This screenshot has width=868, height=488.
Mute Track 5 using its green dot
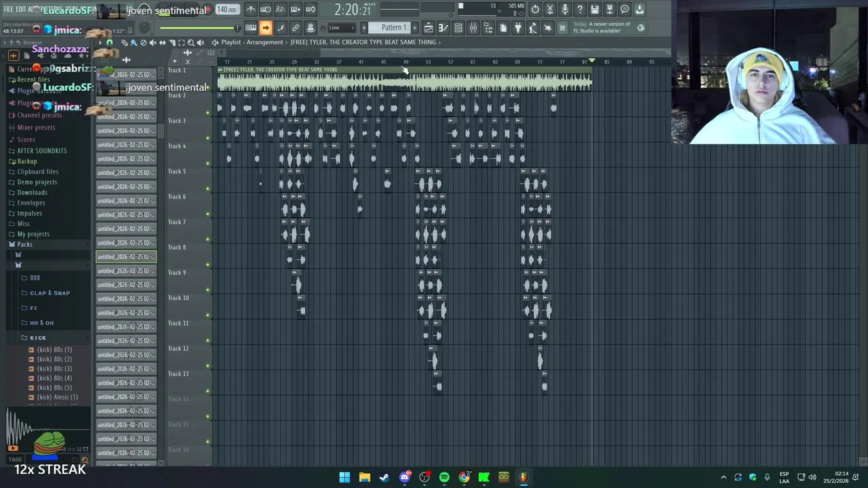pyautogui.click(x=208, y=189)
